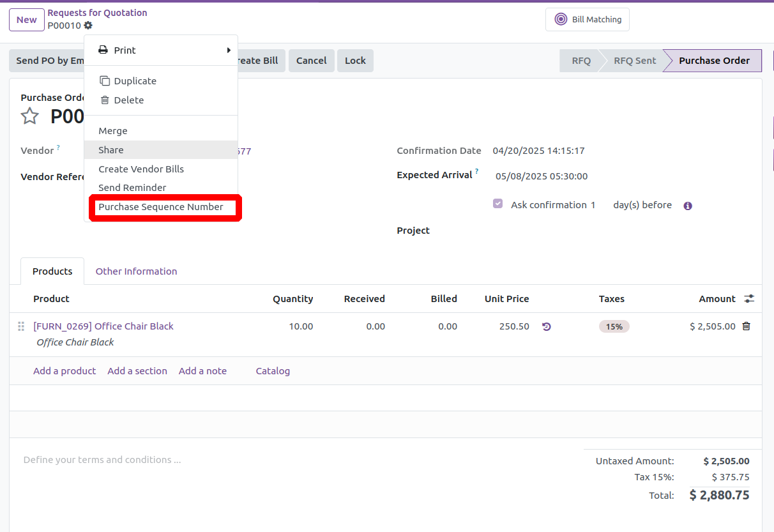The height and width of the screenshot is (532, 774).
Task: Click the price history icon beside 250.50
Action: 547,326
